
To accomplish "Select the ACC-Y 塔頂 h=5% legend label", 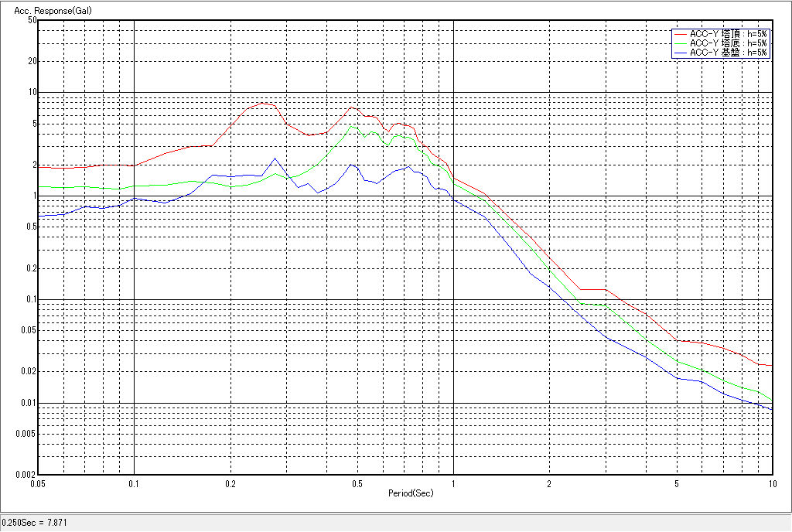I will [x=728, y=34].
